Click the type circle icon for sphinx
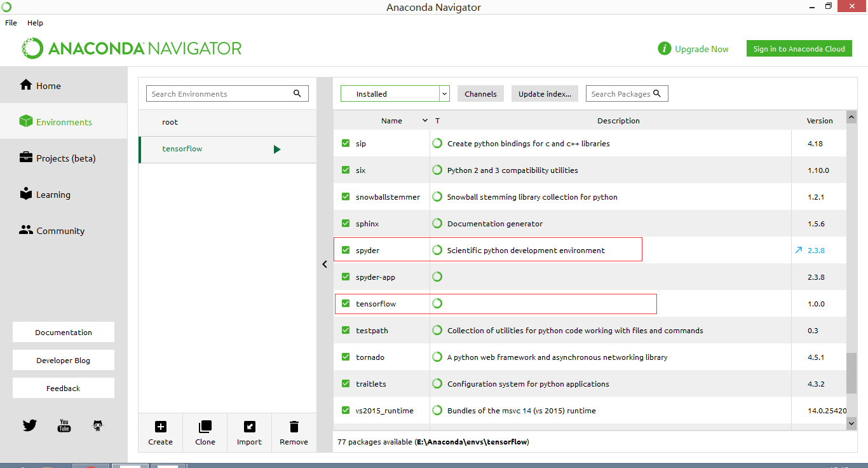 (437, 223)
